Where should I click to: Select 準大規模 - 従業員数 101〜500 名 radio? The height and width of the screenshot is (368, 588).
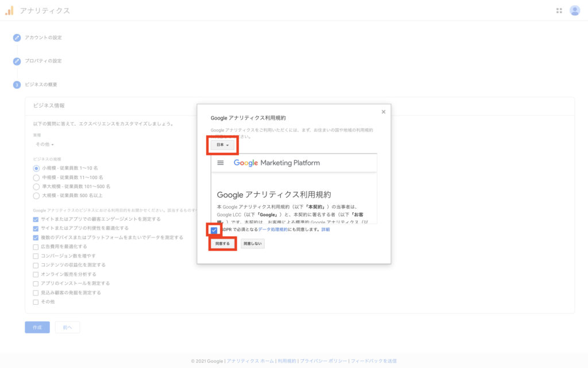pyautogui.click(x=36, y=187)
